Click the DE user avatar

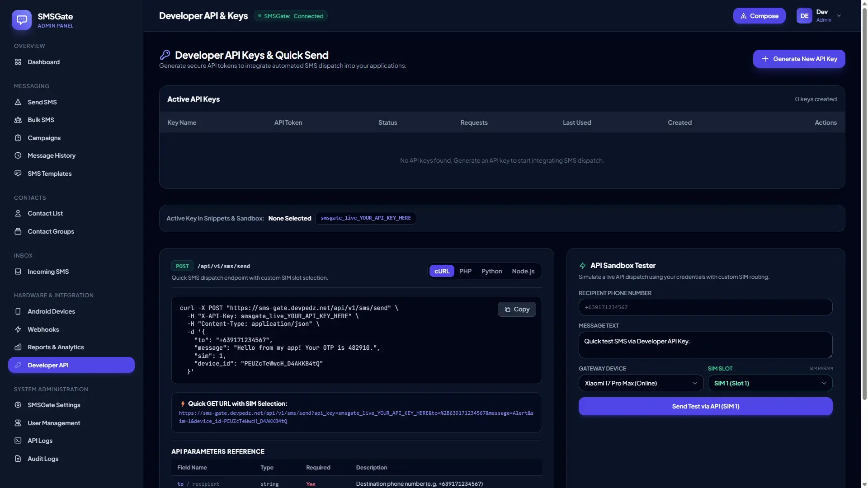(804, 16)
